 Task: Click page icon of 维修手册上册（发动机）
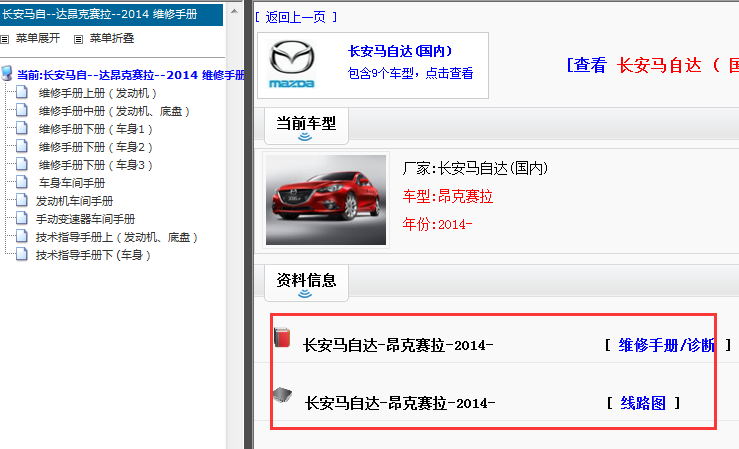click(x=22, y=92)
